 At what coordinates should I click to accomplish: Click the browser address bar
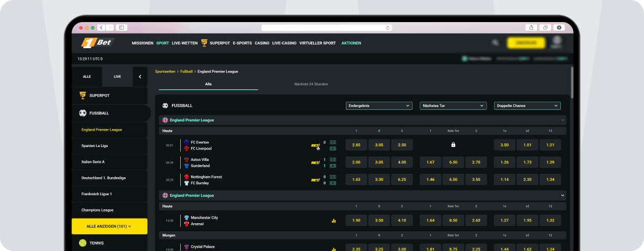click(x=327, y=28)
